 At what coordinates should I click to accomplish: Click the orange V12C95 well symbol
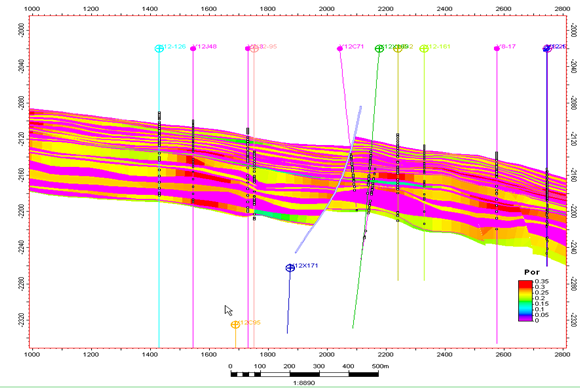point(235,325)
